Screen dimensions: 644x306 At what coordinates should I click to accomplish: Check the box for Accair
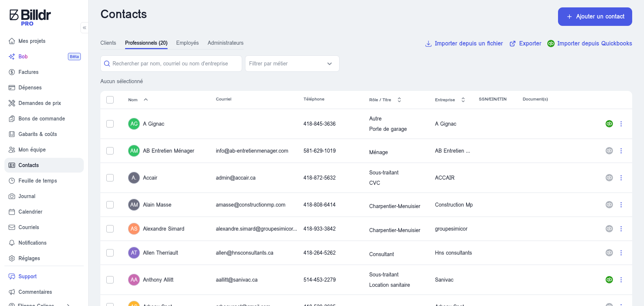tap(110, 178)
